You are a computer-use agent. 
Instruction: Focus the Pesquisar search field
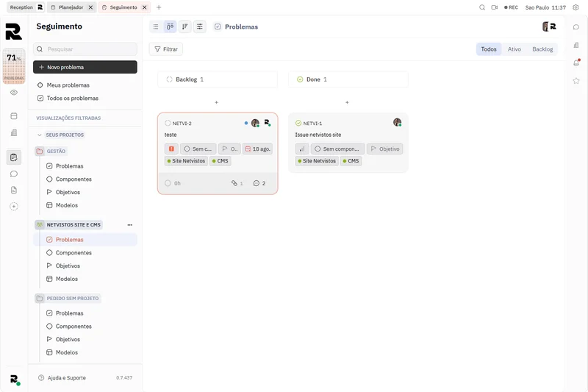85,49
